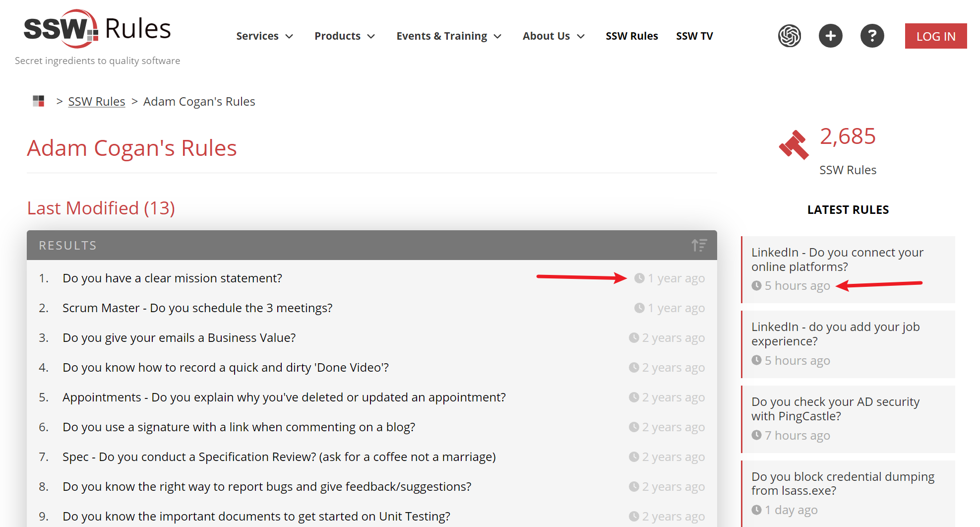Open LinkedIn connect online platforms rule card
Image resolution: width=980 pixels, height=527 pixels.
(837, 260)
